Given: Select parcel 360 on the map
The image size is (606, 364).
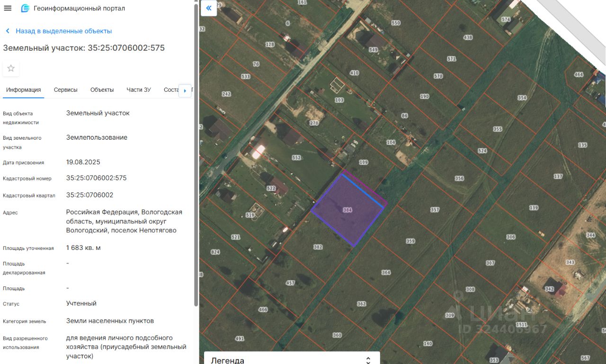Looking at the screenshot, I should click(337, 335).
